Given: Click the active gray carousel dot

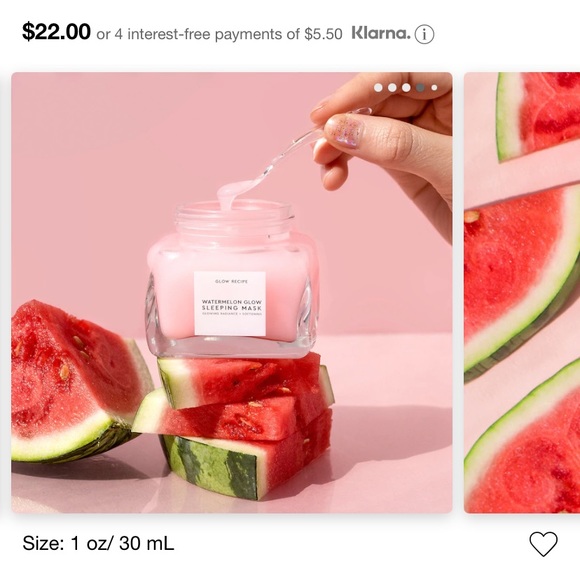Looking at the screenshot, I should 420,88.
